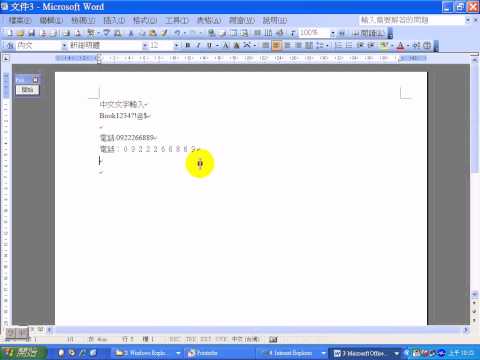Open the 編輯 (Edit) menu

pos(51,21)
